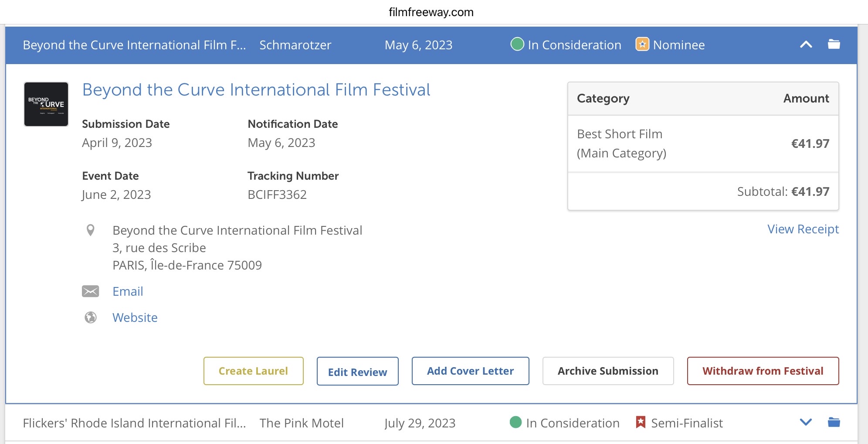Click the envelope icon beside Email
This screenshot has width=868, height=444.
pyautogui.click(x=91, y=291)
